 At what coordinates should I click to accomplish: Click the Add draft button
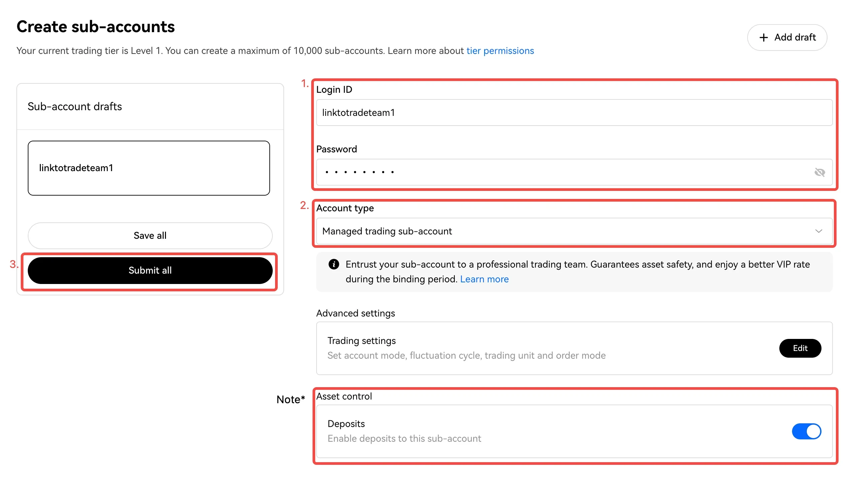point(787,38)
